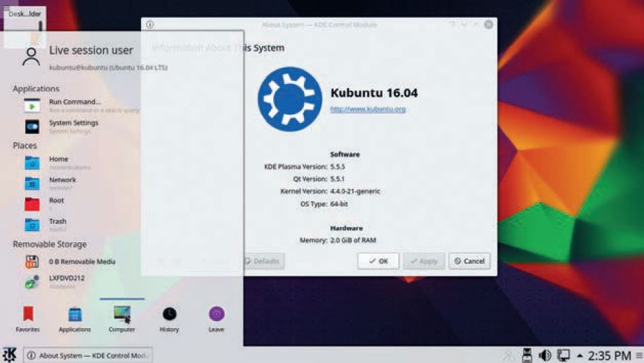Viewport: 644px width, 363px height.
Task: Click the OS Type value 64-bit
Action: 339,204
